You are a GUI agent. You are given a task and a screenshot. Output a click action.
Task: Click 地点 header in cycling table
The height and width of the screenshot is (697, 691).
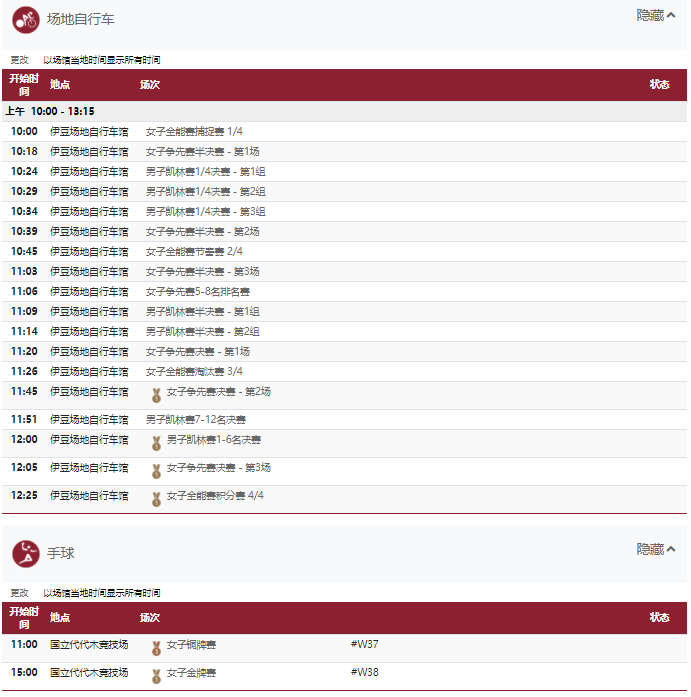[60, 84]
